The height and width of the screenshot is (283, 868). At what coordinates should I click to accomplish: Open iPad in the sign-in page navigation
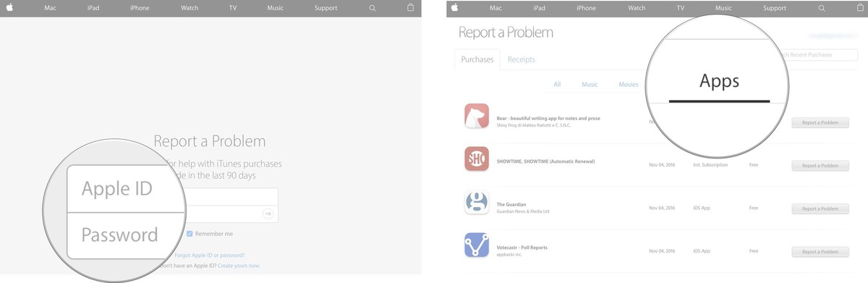(93, 8)
